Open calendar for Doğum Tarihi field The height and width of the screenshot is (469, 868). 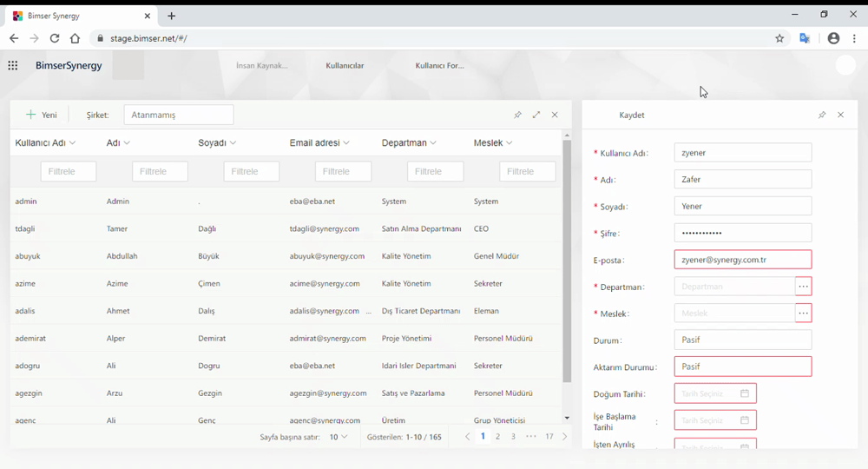click(x=745, y=393)
